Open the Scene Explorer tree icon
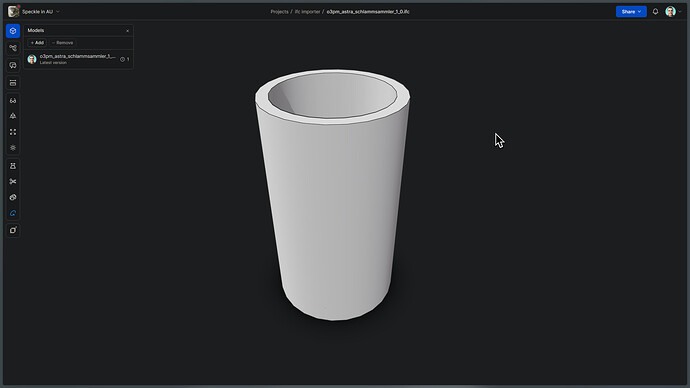This screenshot has height=388, width=690. pyautogui.click(x=13, y=48)
